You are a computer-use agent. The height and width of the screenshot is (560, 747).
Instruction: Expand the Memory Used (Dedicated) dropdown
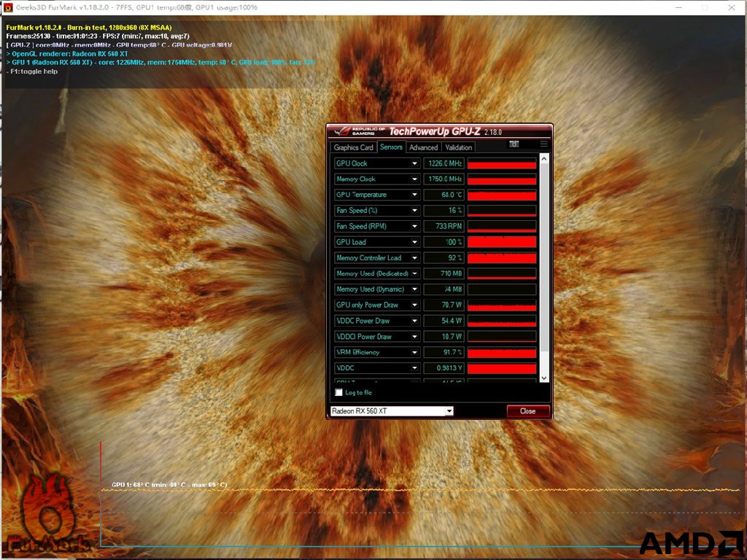click(x=414, y=273)
